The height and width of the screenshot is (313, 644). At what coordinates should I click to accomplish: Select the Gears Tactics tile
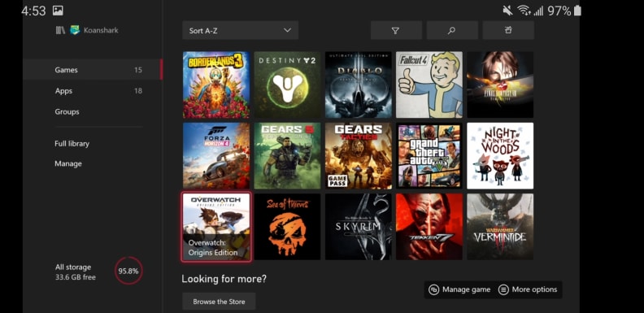(358, 155)
